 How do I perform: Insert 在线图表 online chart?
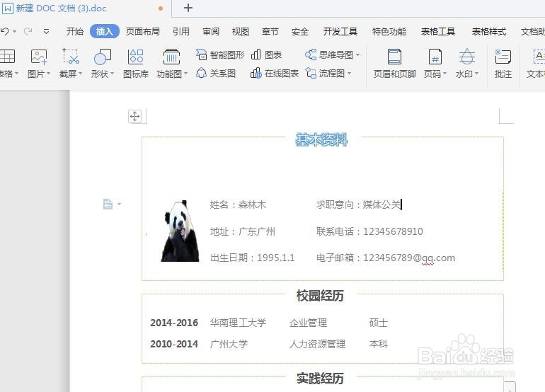coord(275,74)
